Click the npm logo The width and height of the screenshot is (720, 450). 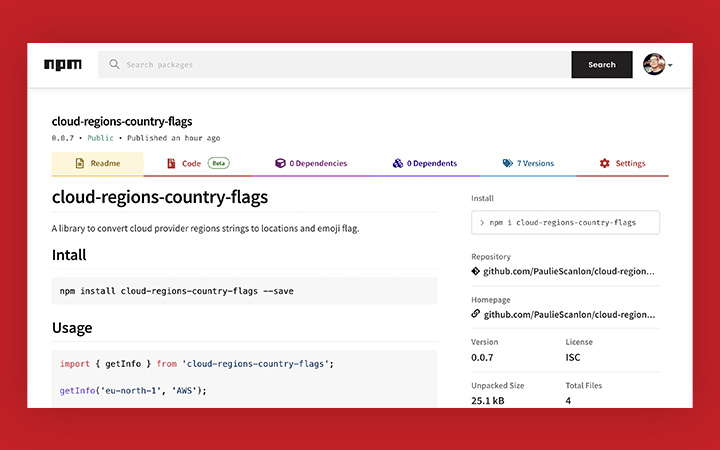click(x=63, y=65)
